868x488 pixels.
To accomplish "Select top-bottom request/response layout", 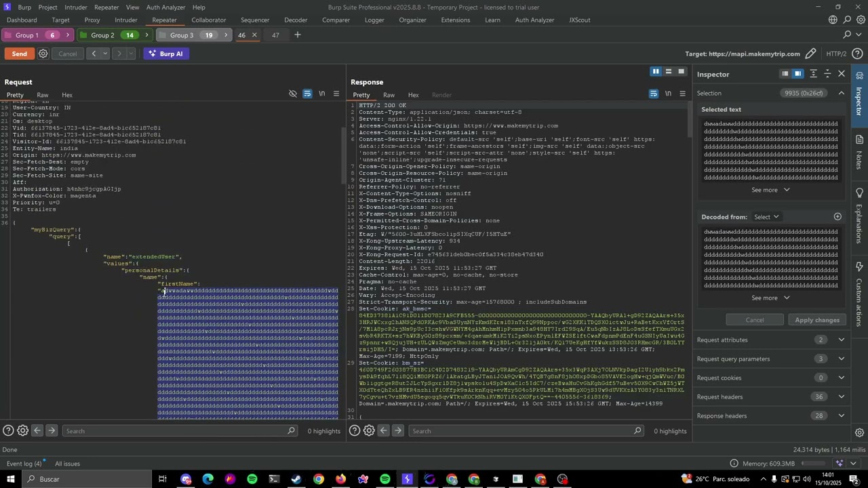I will coord(669,72).
